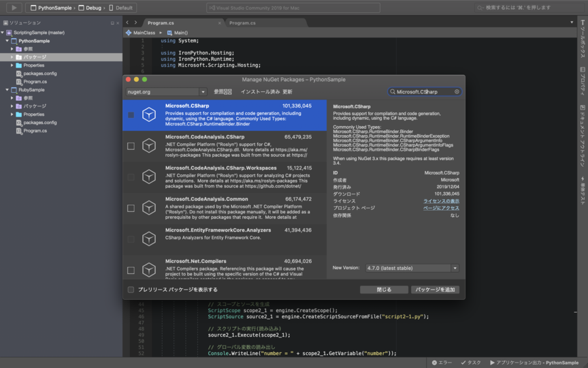Screen dimensions: 588x368
Task: Click the パッケージを追加 button
Action: (435, 290)
